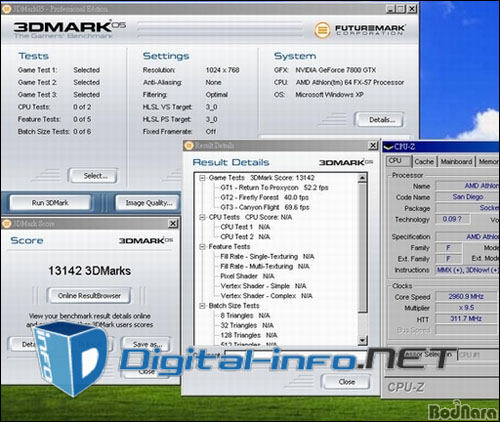Collapse the Feature Tests tree node

point(202,247)
